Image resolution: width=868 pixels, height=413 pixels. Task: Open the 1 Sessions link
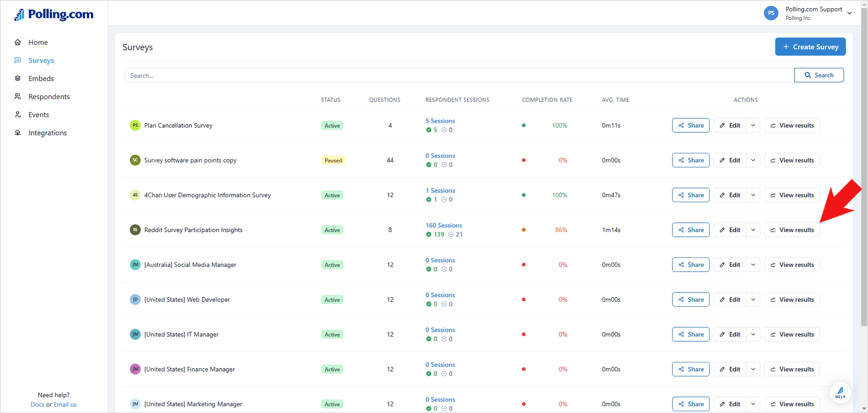point(440,191)
